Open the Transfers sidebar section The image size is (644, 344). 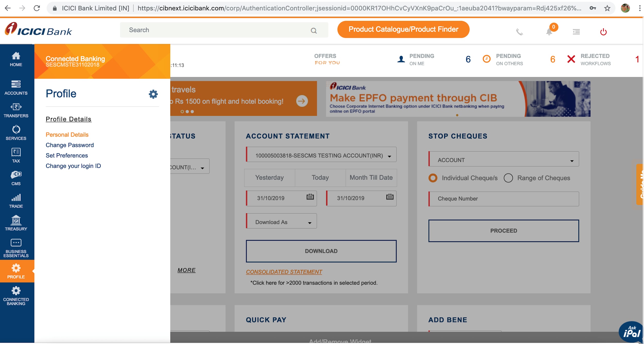tap(16, 110)
